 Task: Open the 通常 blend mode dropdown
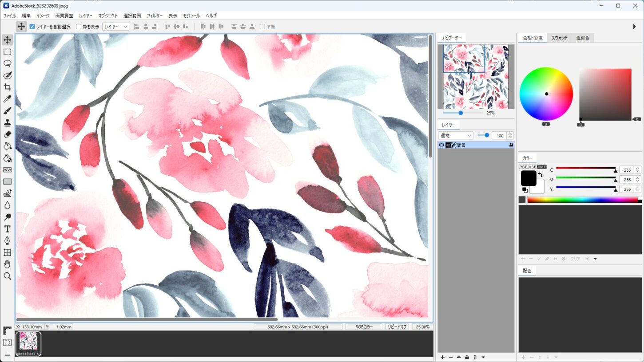click(456, 135)
